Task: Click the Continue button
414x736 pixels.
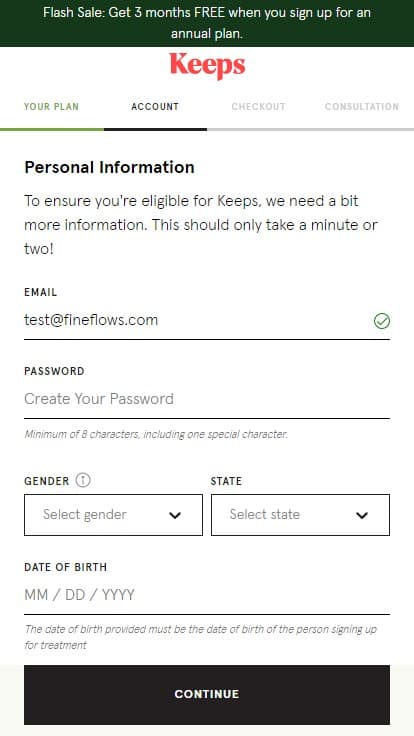Action: pos(207,695)
